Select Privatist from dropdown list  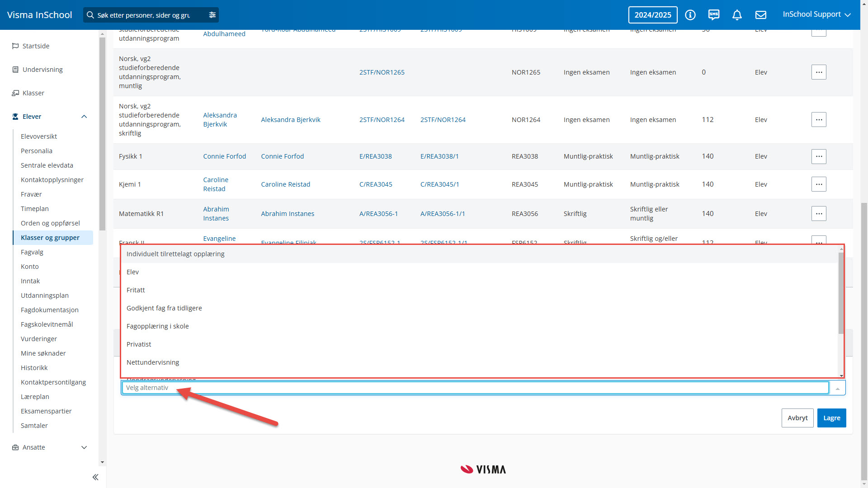[139, 344]
